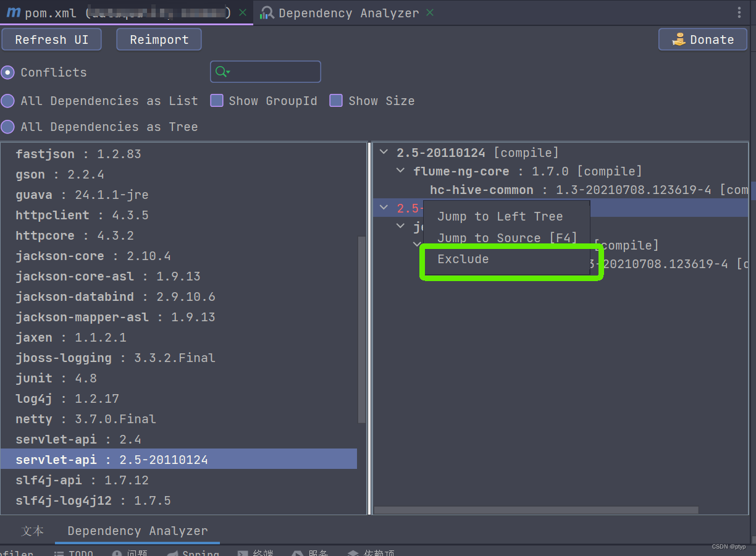Choose Jump to Left Tree
The width and height of the screenshot is (756, 556).
[x=506, y=216]
